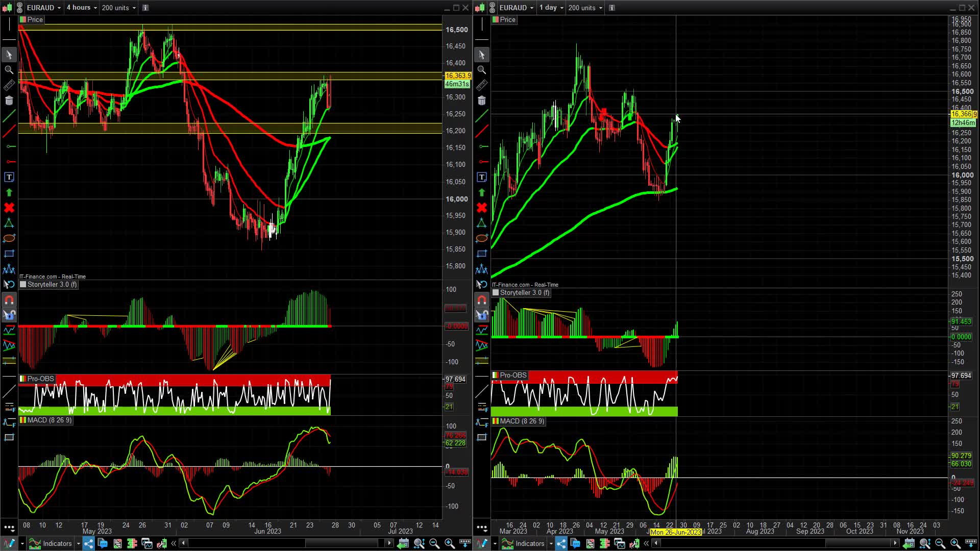The height and width of the screenshot is (551, 980).
Task: Toggle the Storyteller 3.0 checkbox in right chart
Action: (496, 293)
